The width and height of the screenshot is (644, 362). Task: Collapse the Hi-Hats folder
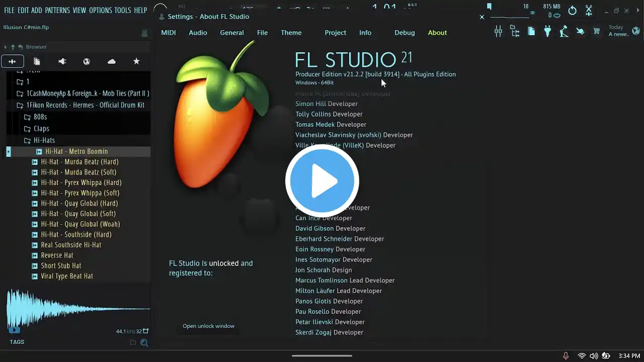coord(39,140)
